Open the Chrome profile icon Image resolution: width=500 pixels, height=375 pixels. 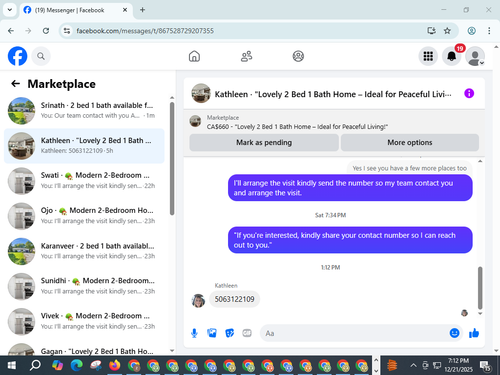coord(471,31)
